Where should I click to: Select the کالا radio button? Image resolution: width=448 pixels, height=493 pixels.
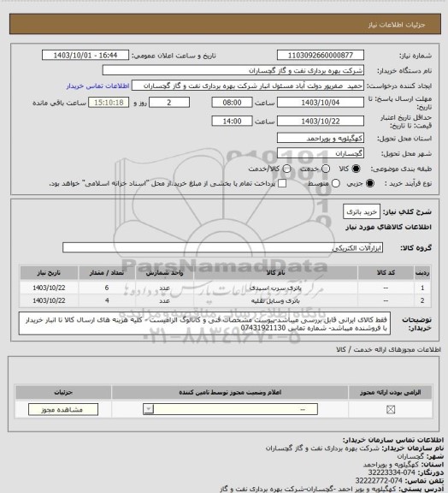click(x=356, y=169)
